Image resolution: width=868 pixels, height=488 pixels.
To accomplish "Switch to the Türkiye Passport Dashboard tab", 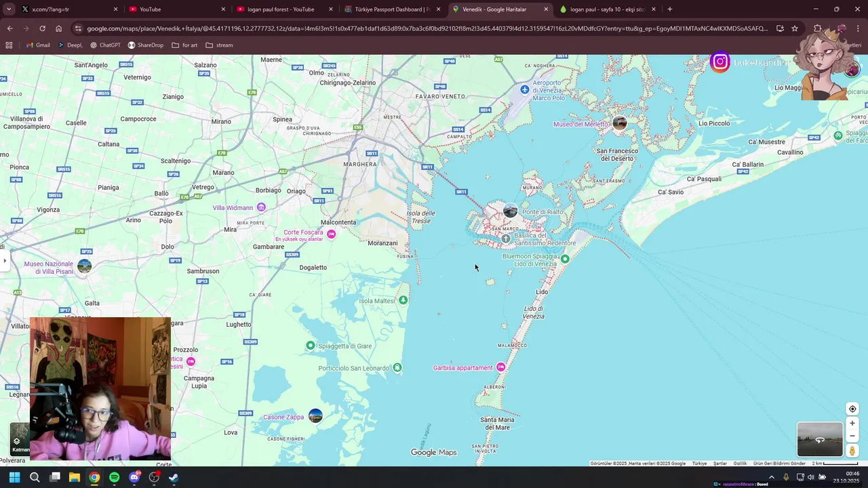I will 392,9.
